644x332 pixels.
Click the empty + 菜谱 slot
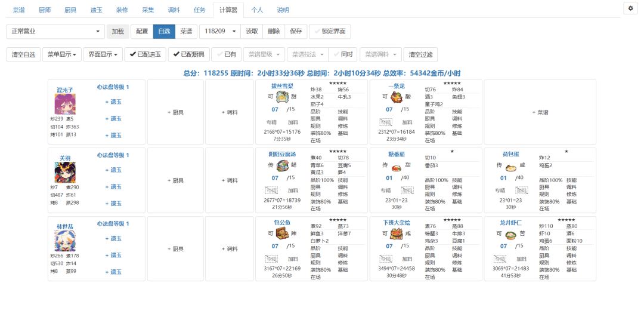point(540,112)
